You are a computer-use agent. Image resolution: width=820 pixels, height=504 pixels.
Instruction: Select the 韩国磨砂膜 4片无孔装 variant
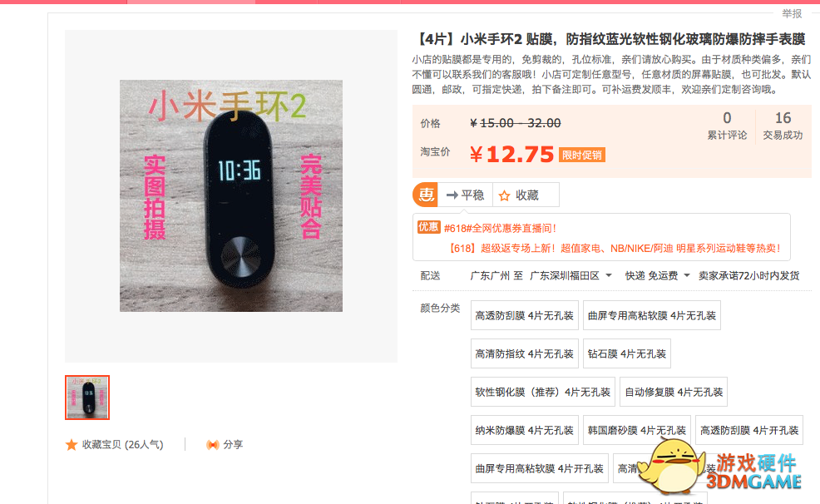pyautogui.click(x=637, y=430)
